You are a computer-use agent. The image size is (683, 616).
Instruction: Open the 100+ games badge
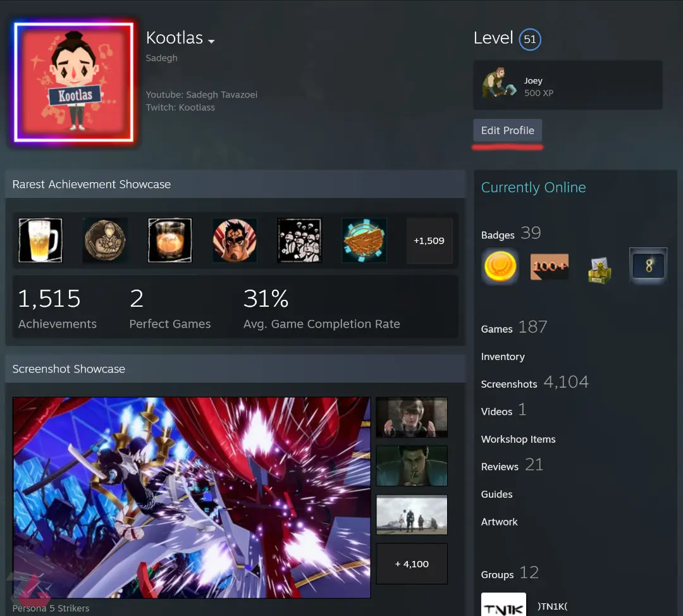click(550, 266)
